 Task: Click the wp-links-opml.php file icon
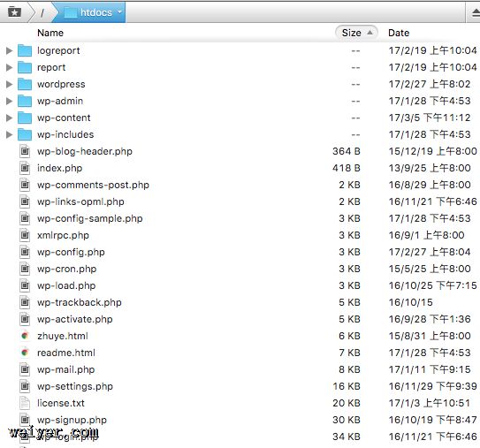click(25, 201)
